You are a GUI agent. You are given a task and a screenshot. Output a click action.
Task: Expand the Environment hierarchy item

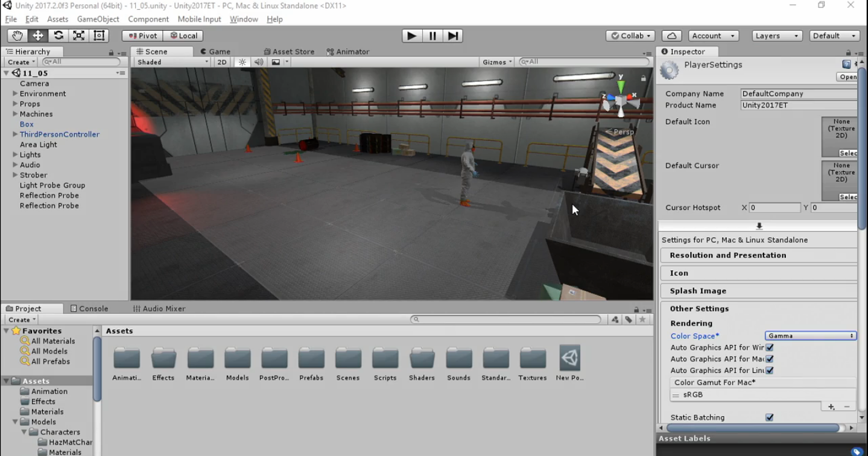(15, 94)
